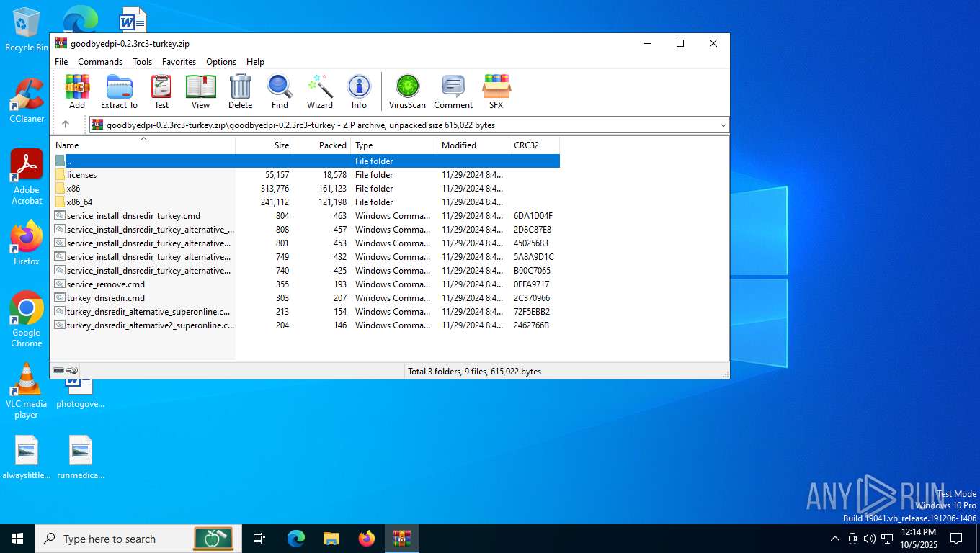This screenshot has width=980, height=553.
Task: Open the archive Comment tool
Action: coord(453,91)
